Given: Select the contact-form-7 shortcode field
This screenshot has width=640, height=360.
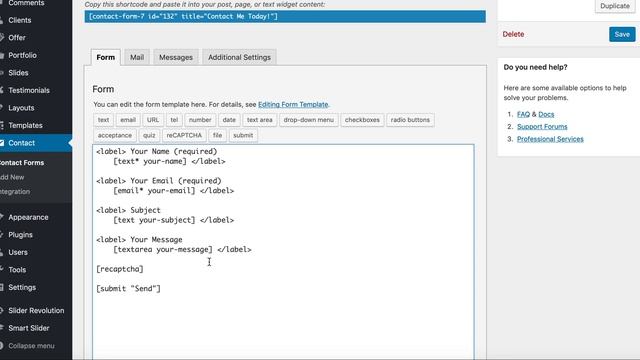Looking at the screenshot, I should coord(285,16).
